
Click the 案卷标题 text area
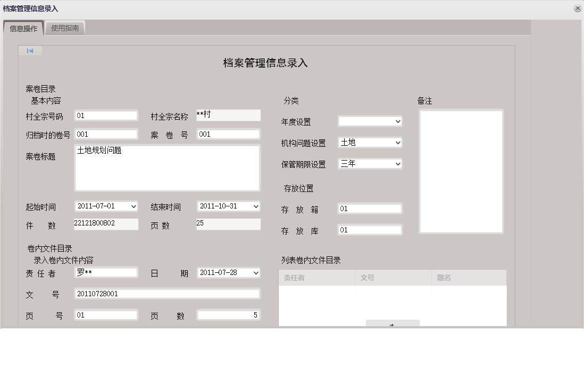[168, 168]
